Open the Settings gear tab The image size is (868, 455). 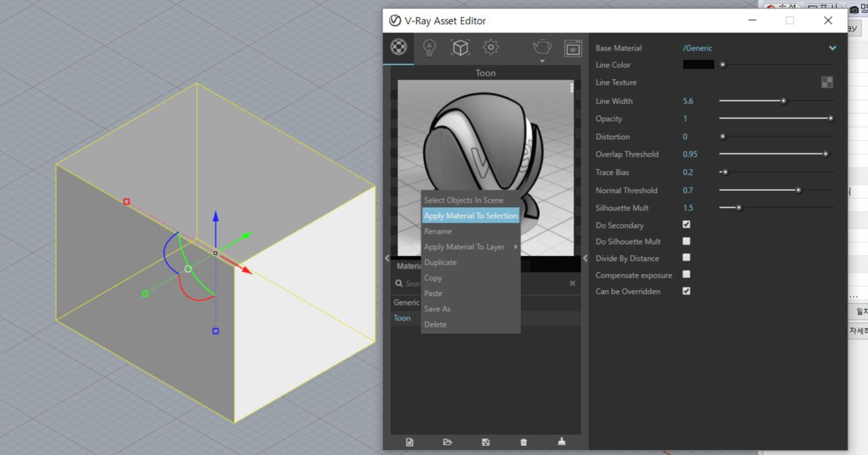491,47
